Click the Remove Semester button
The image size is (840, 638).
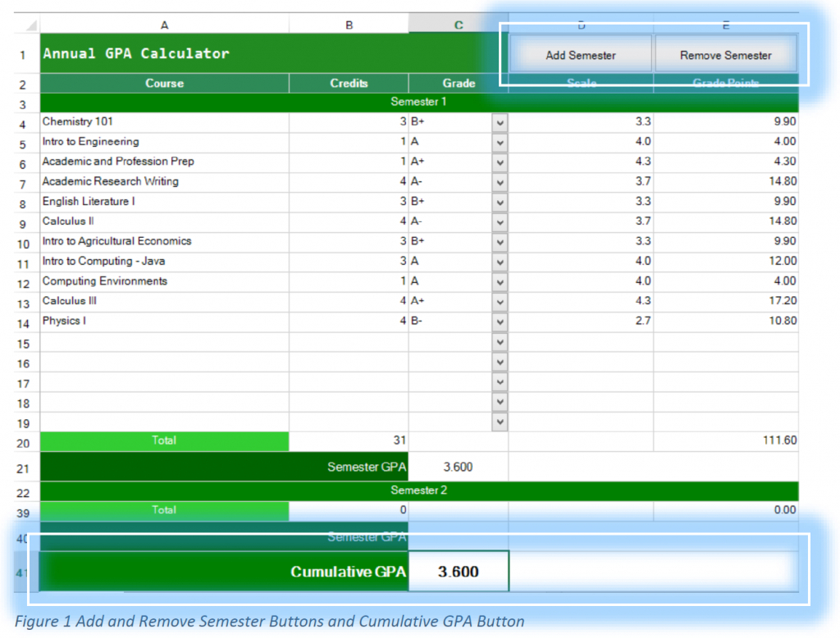(725, 55)
